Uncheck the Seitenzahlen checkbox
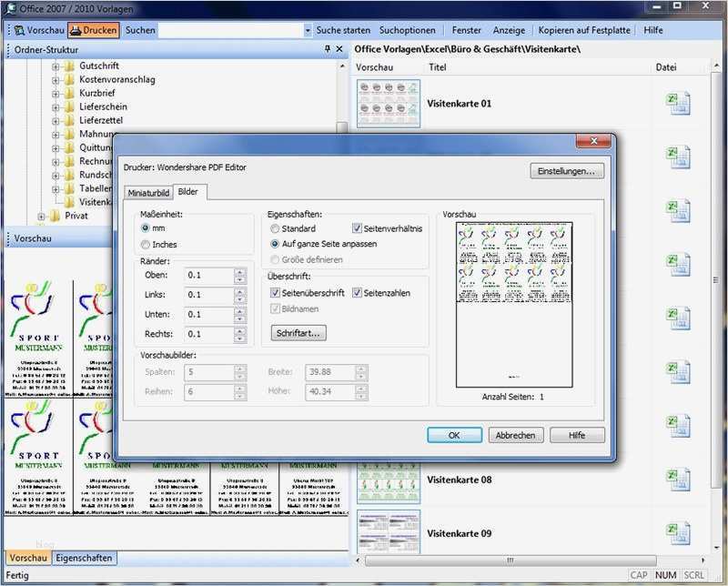 tap(357, 293)
